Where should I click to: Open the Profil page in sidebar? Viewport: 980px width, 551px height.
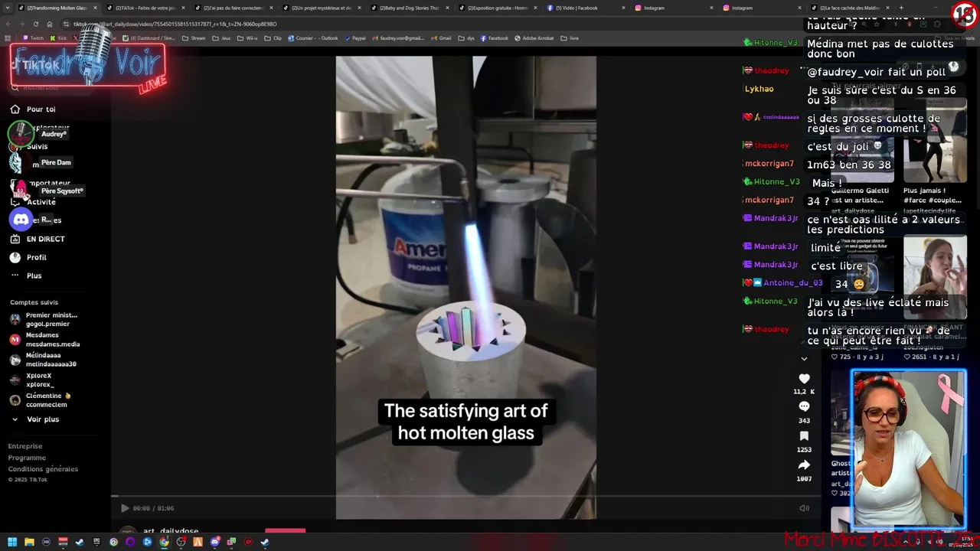pyautogui.click(x=28, y=257)
